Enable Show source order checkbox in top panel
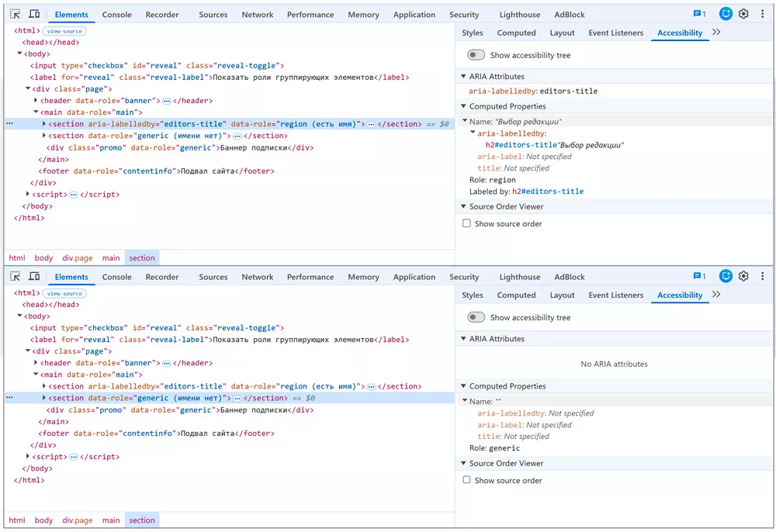 [466, 223]
